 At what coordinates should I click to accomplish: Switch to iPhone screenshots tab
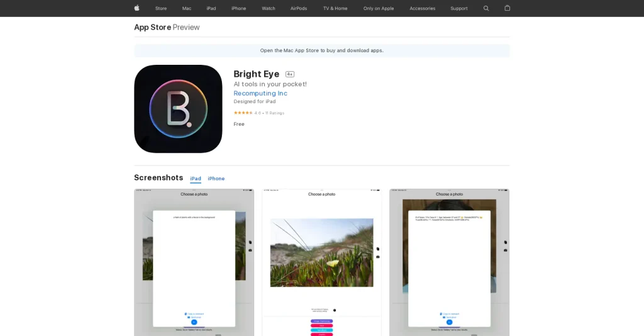click(216, 179)
